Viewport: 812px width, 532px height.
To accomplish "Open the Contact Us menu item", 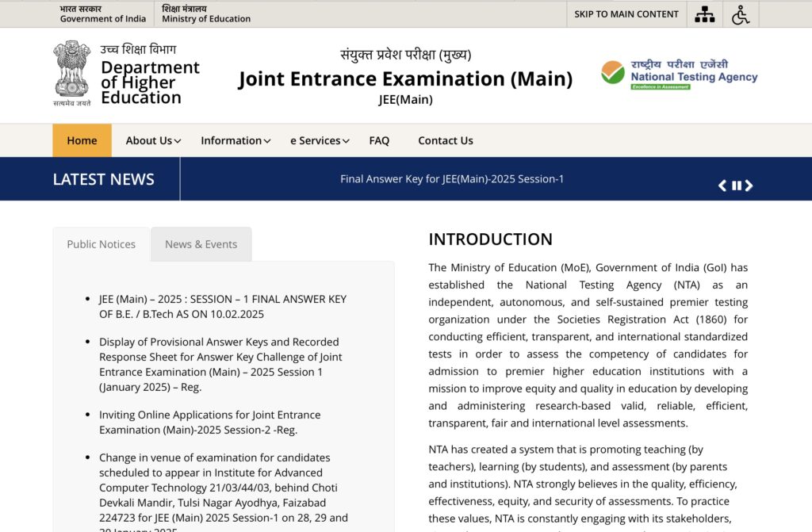I will tap(446, 140).
